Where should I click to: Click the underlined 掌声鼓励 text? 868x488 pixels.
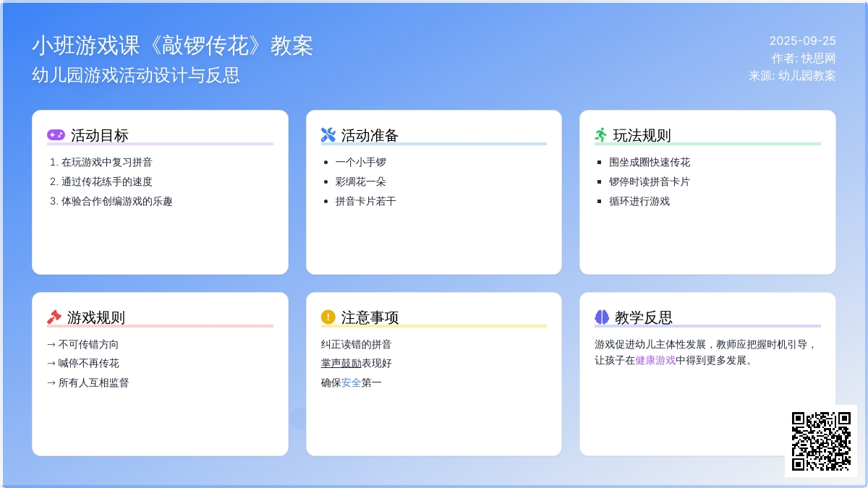(341, 363)
